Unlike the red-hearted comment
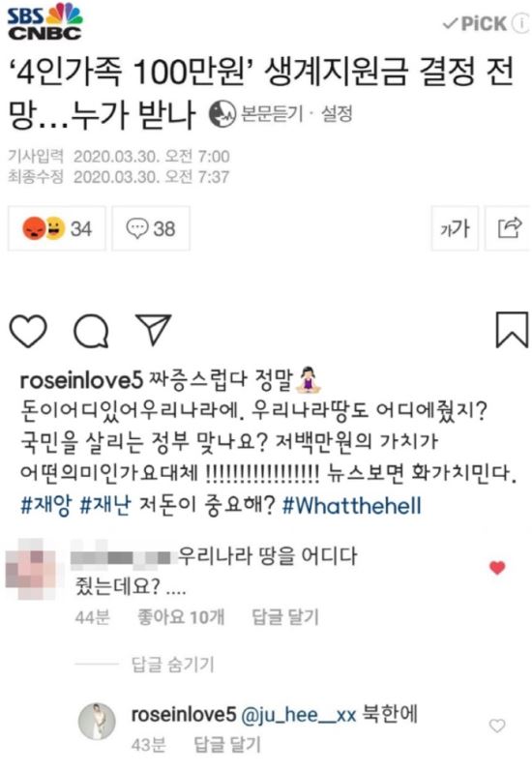 pyautogui.click(x=497, y=568)
